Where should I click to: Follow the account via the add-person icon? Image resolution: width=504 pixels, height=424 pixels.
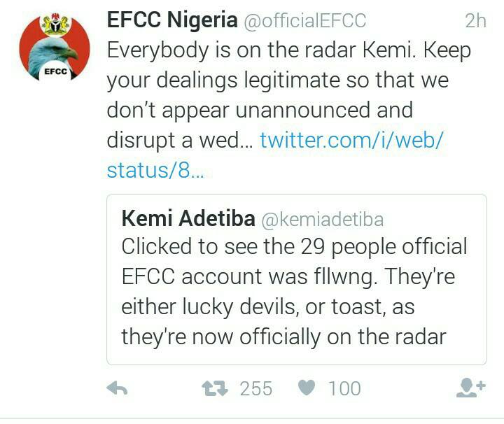(471, 388)
